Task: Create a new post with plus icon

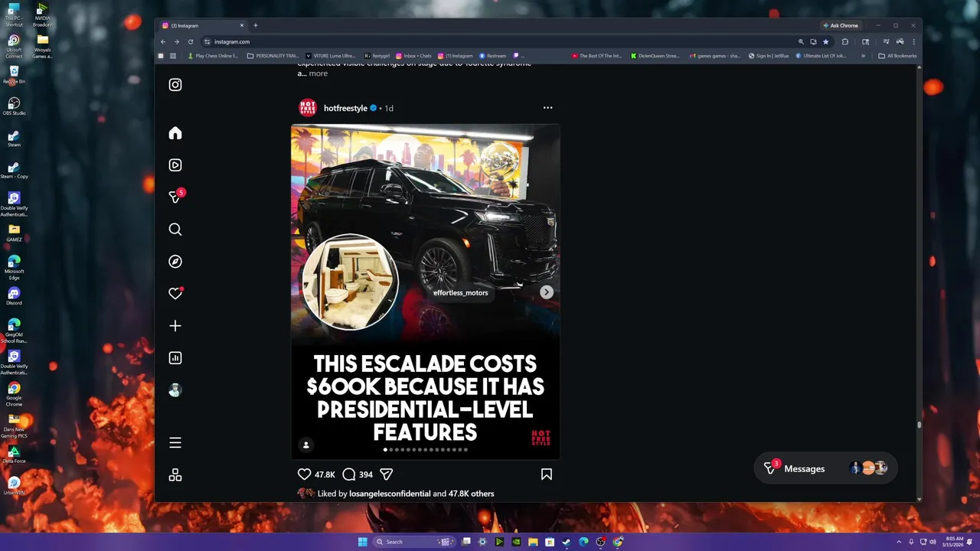Action: (175, 326)
